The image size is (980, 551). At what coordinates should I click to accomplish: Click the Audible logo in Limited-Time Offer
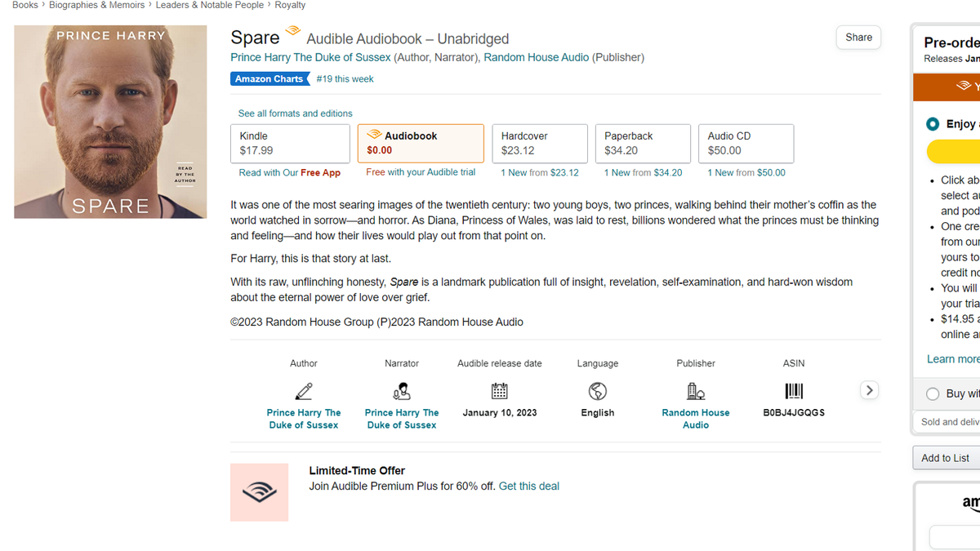point(260,492)
